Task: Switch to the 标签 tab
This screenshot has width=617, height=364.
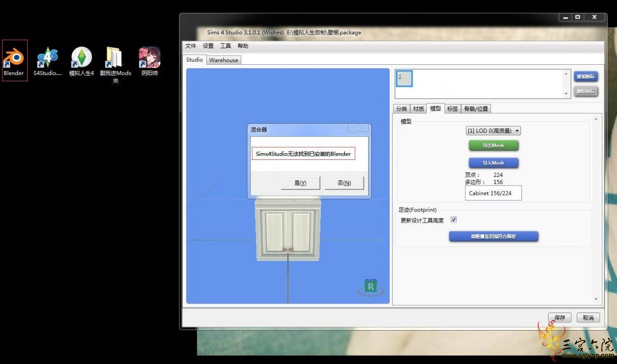Action: point(452,108)
